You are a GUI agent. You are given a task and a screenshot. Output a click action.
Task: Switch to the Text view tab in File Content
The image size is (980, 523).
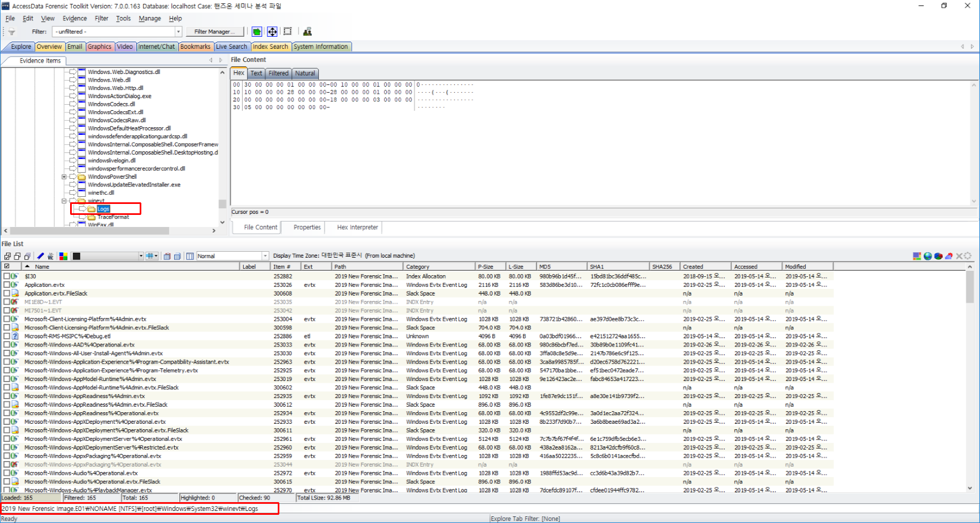point(256,73)
